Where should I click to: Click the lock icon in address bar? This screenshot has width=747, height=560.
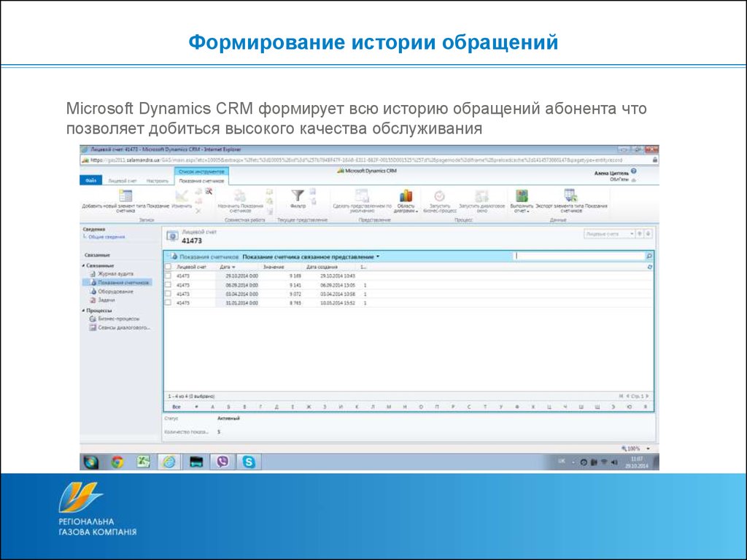point(654,160)
